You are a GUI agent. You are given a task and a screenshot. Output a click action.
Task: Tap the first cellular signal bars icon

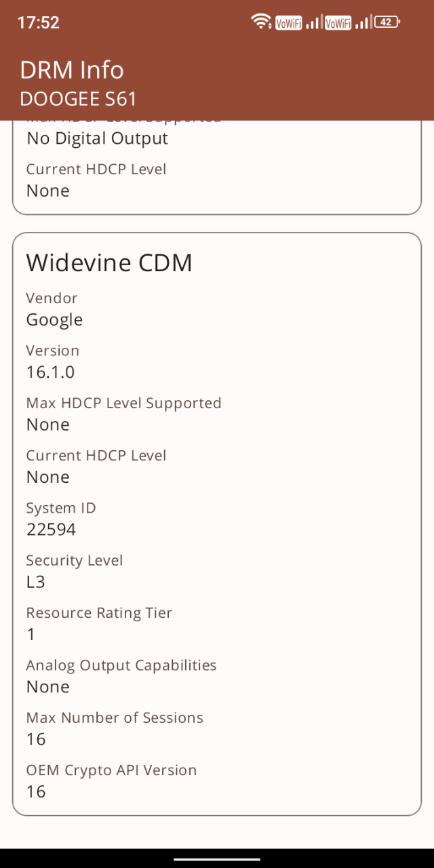[313, 22]
